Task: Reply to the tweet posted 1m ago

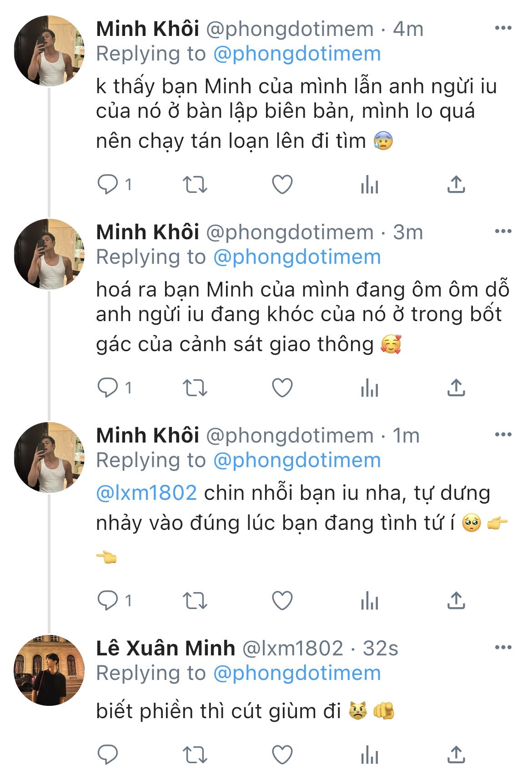Action: pos(108,601)
